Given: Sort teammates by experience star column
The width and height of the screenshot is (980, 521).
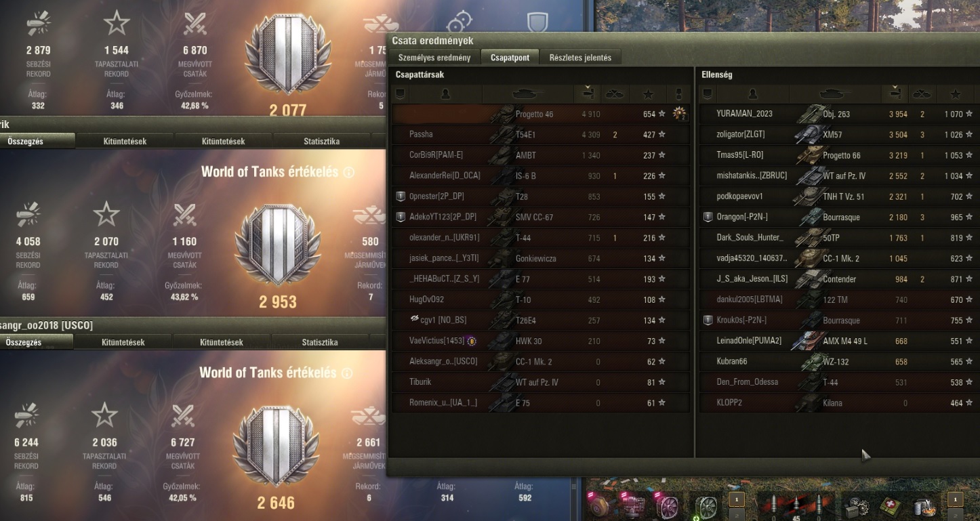Looking at the screenshot, I should (648, 93).
